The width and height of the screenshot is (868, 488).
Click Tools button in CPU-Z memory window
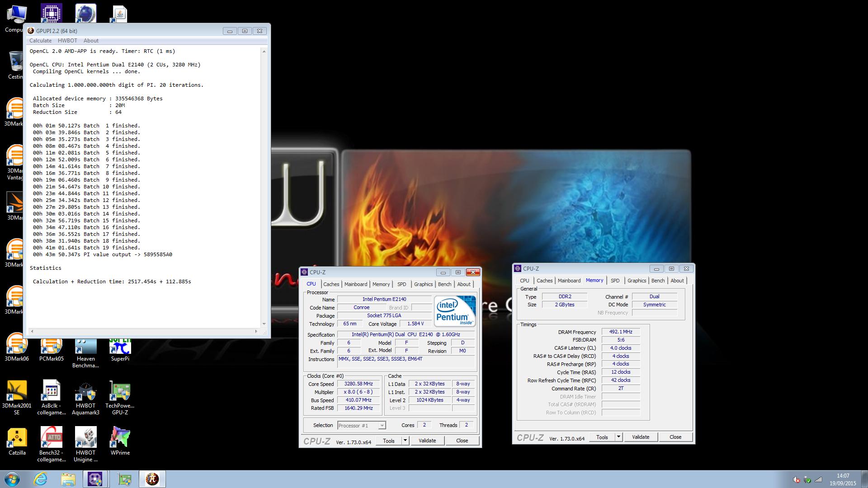pyautogui.click(x=602, y=437)
